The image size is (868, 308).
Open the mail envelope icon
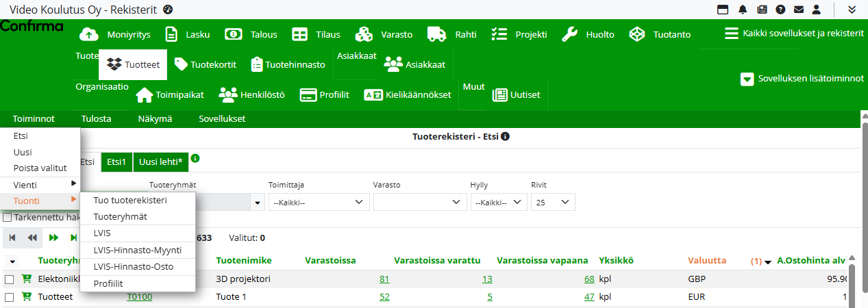pyautogui.click(x=798, y=10)
